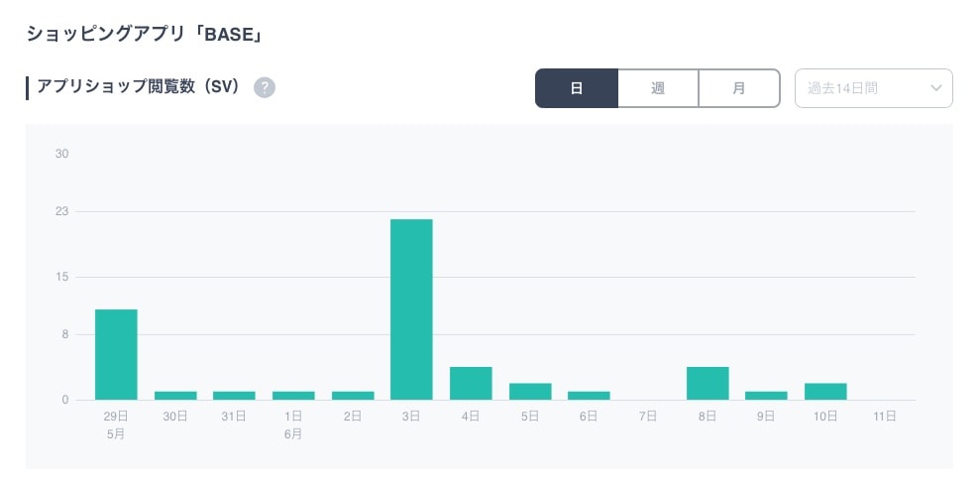980x484 pixels.
Task: Open the 過去14日間 period dropdown
Action: [862, 87]
